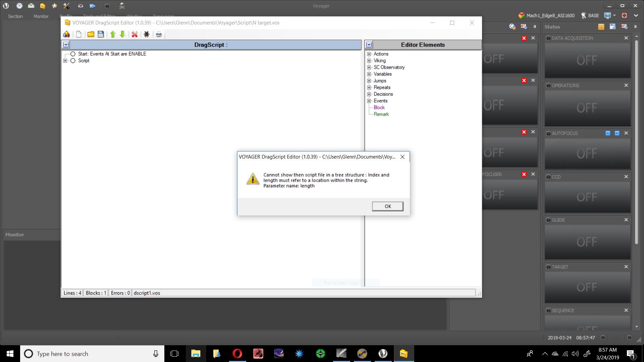This screenshot has width=644, height=362.
Task: Select Start: Events At Start are ENABLE row
Action: click(112, 54)
